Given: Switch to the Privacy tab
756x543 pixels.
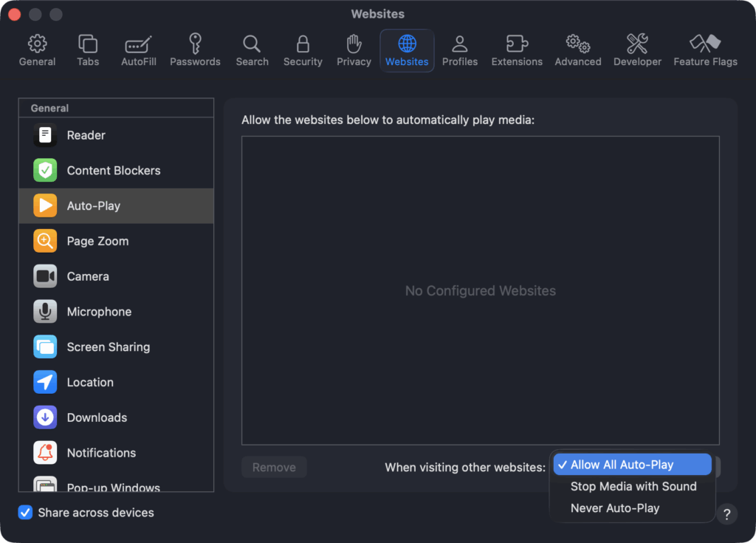Looking at the screenshot, I should coord(354,50).
